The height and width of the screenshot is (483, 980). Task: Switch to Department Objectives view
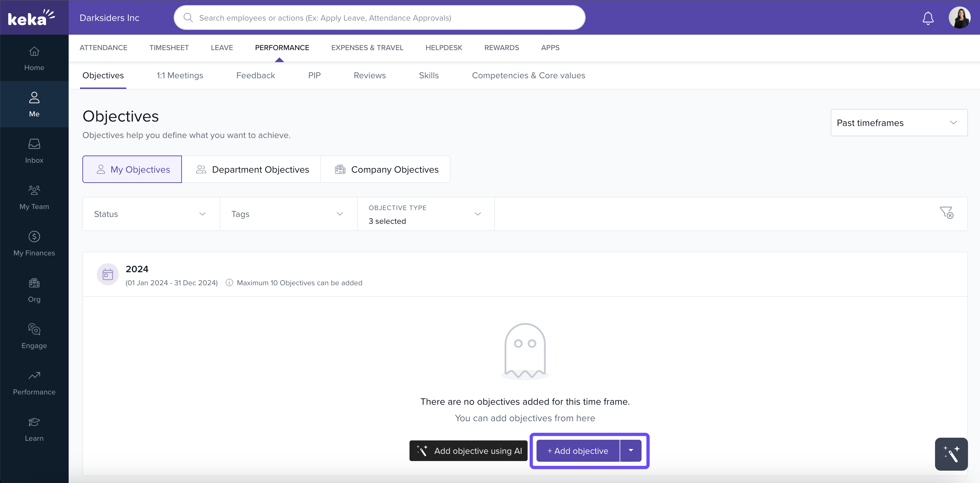click(252, 169)
